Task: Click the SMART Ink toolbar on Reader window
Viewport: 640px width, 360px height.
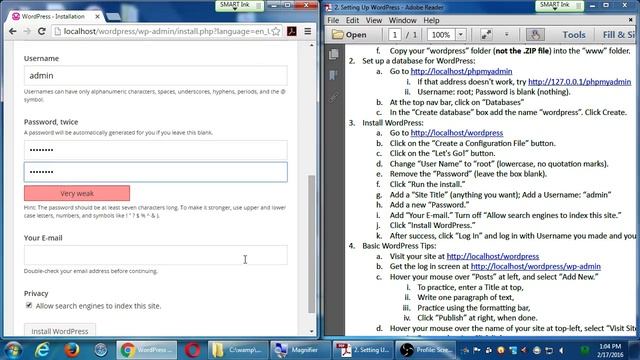Action: pyautogui.click(x=559, y=5)
